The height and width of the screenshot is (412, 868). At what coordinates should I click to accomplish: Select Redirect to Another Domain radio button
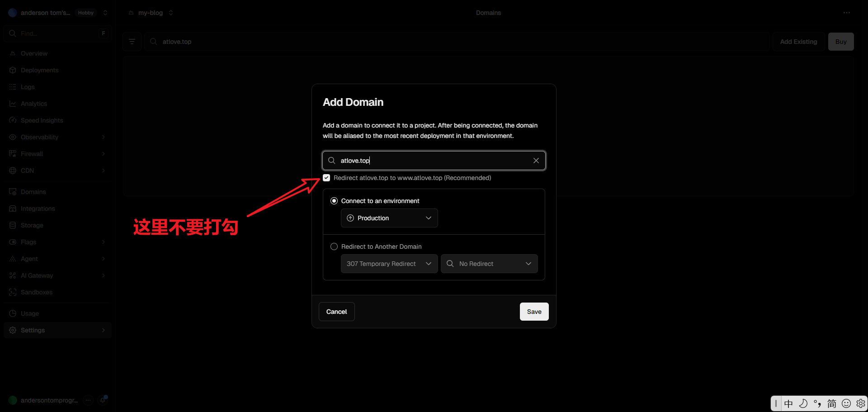click(334, 246)
